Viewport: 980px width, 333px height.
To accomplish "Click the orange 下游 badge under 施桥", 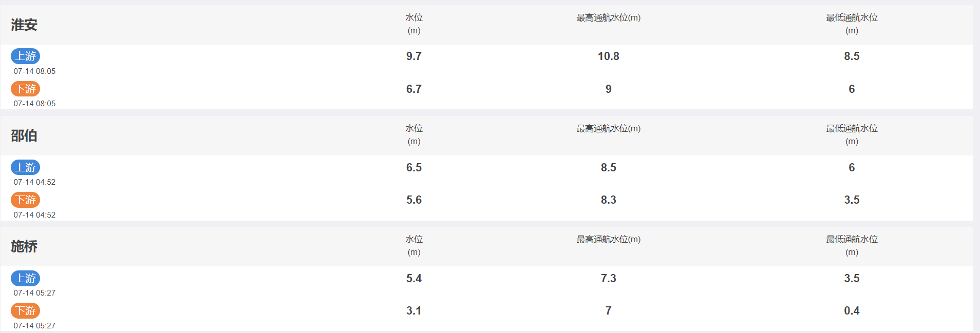I will click(x=25, y=310).
